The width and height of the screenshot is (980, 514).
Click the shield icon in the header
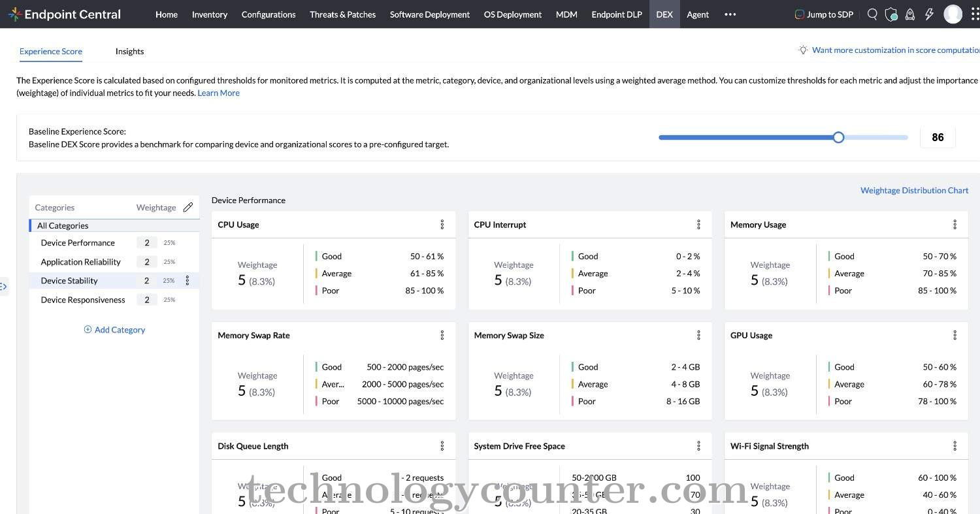890,14
